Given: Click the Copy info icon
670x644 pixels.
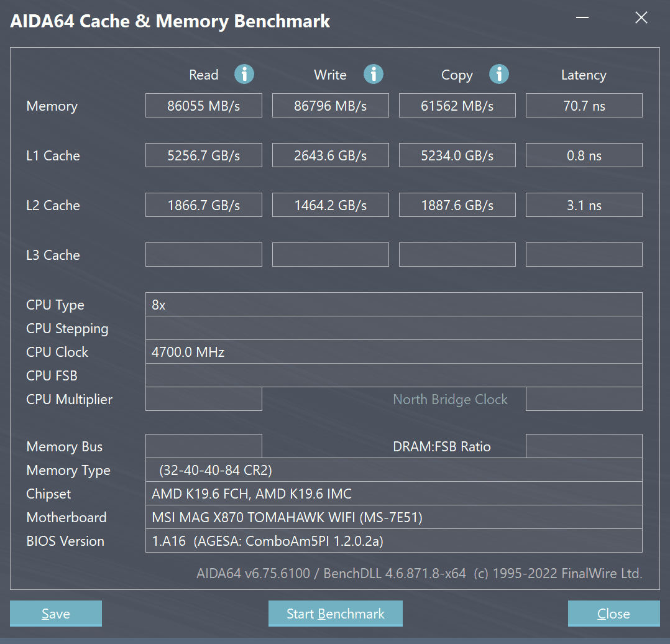Looking at the screenshot, I should tap(498, 75).
